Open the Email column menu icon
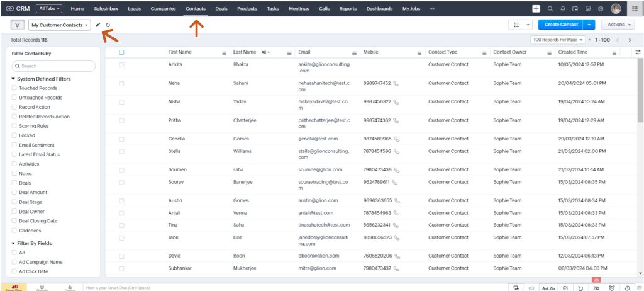 [354, 53]
